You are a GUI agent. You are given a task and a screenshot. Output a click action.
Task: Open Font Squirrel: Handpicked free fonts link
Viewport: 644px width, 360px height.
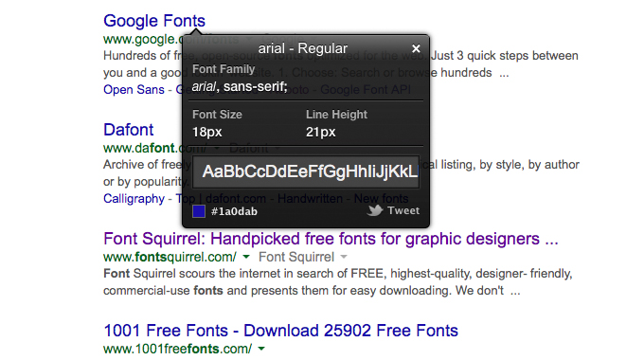[x=331, y=239]
